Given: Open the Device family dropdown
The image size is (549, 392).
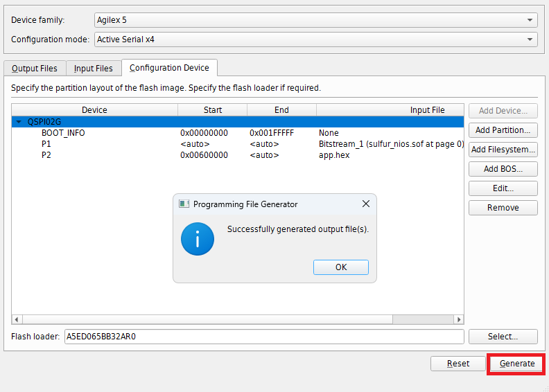Looking at the screenshot, I should click(315, 20).
